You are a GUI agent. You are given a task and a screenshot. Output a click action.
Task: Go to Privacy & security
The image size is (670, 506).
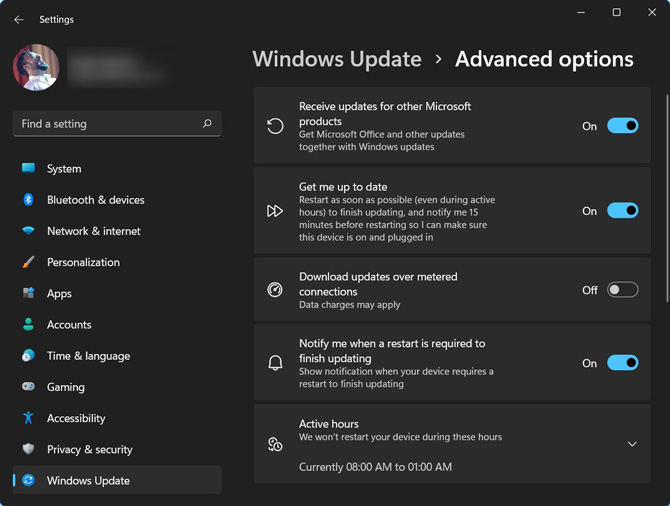pos(117,449)
